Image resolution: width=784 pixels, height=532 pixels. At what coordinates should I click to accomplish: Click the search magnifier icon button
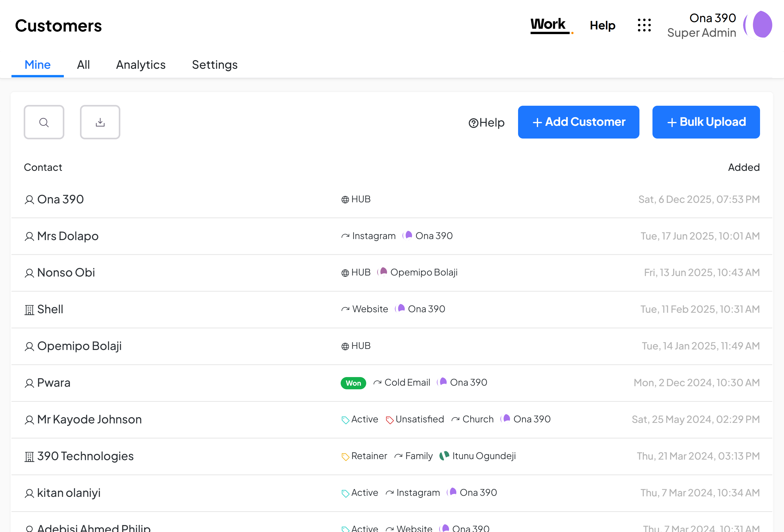click(x=44, y=122)
